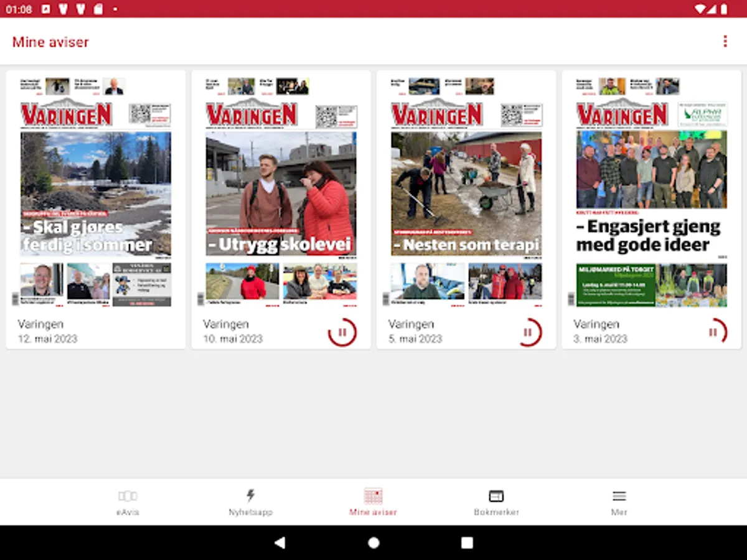This screenshot has width=747, height=560.
Task: Tap the Nyhetsapp tab label
Action: coord(250,512)
